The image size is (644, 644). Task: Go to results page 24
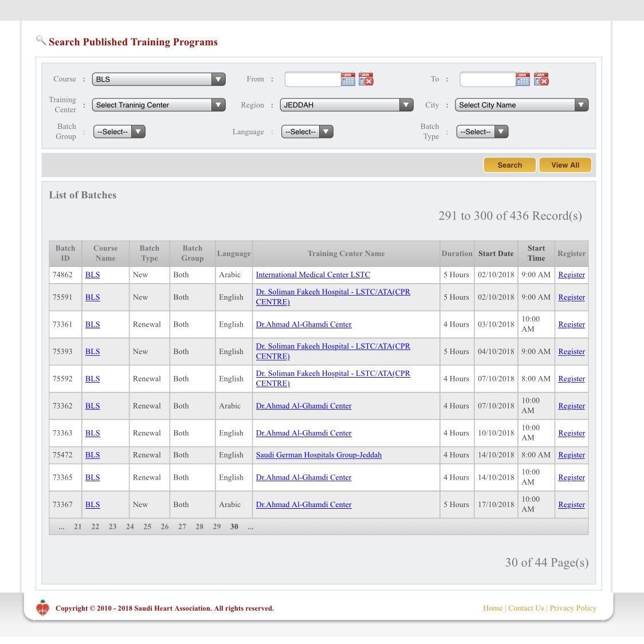point(130,527)
